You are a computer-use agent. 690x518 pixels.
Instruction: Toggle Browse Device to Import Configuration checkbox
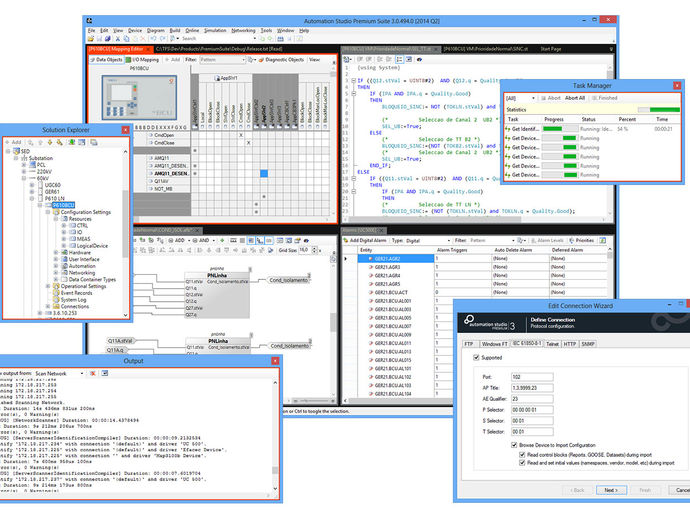coord(514,445)
